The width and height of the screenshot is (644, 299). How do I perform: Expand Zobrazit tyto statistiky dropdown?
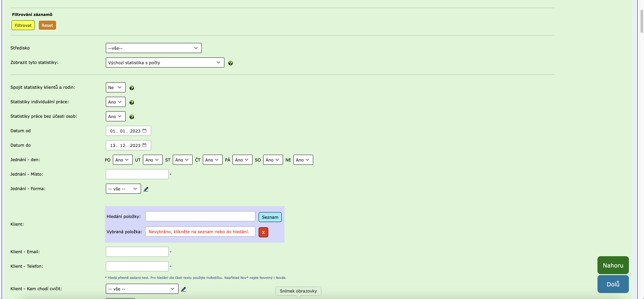[165, 62]
